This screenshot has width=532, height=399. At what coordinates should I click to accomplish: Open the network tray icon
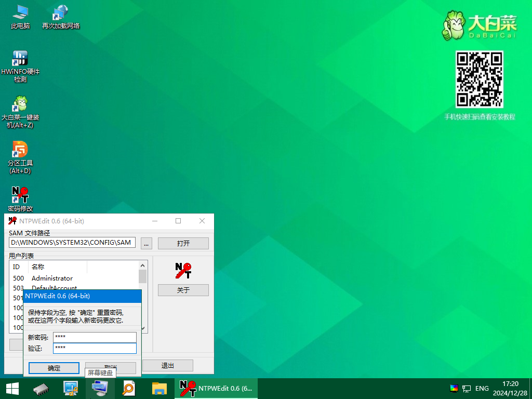[467, 388]
